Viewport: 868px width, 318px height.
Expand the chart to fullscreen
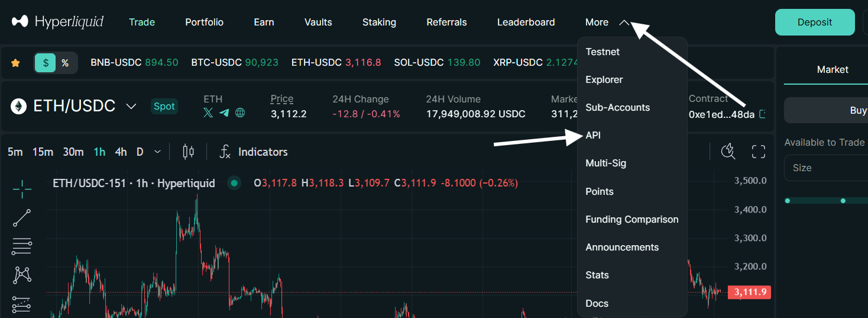(759, 152)
